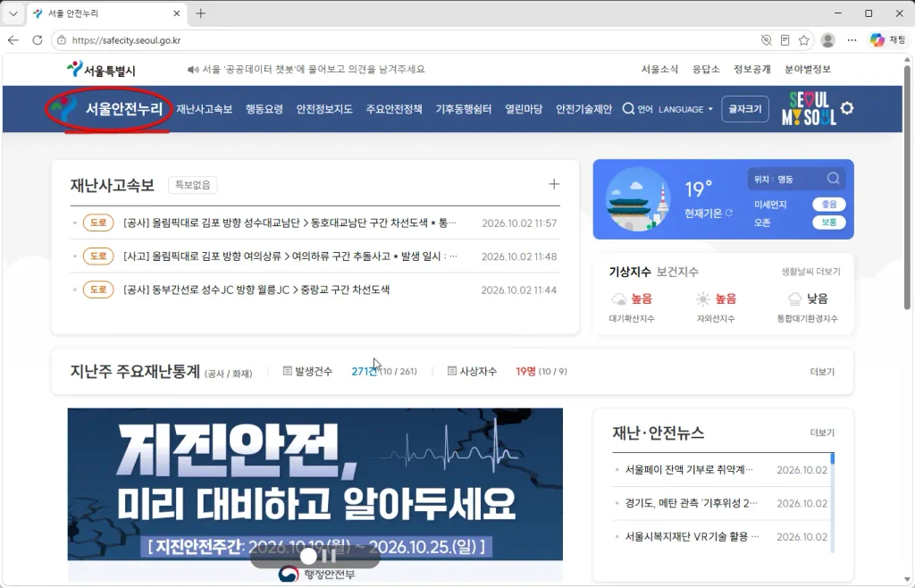Click the 특보없음 badge
The width and height of the screenshot is (915, 588).
(193, 185)
